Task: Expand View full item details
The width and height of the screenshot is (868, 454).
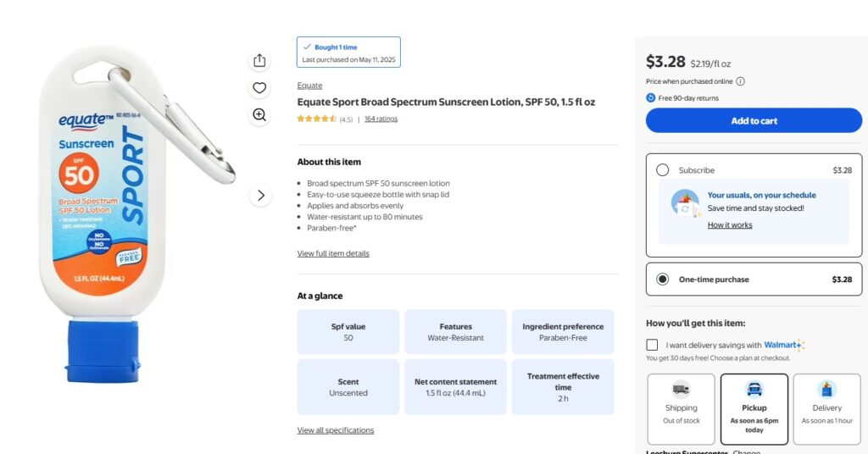Action: [333, 253]
